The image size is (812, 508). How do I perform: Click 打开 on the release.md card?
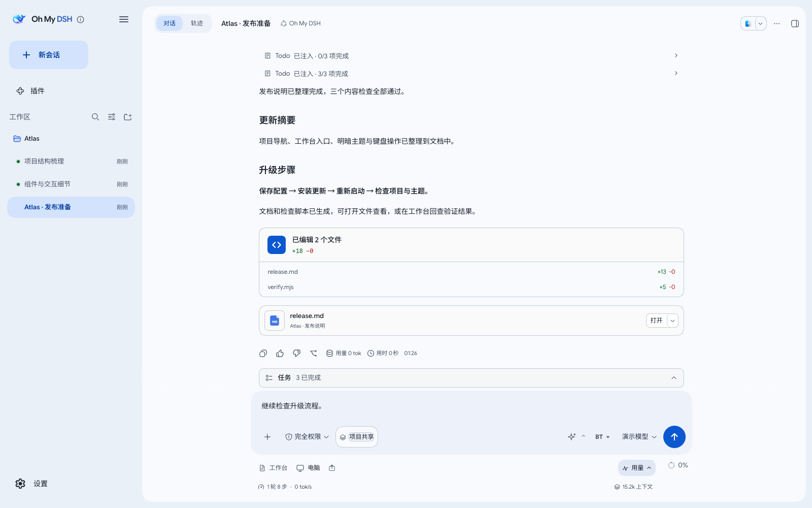click(656, 321)
